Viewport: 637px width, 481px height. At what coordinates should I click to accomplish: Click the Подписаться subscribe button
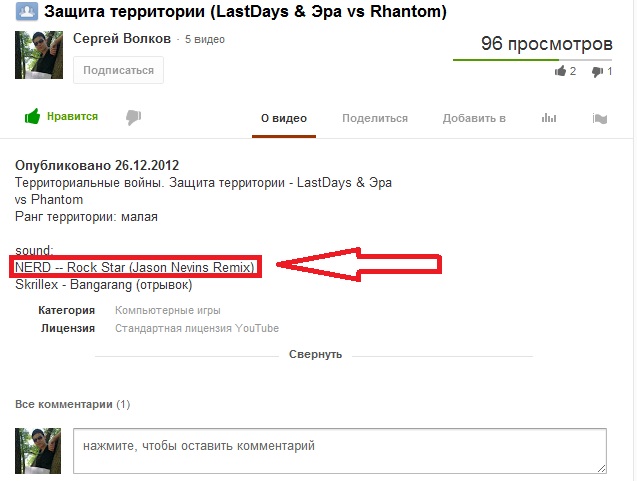click(118, 70)
